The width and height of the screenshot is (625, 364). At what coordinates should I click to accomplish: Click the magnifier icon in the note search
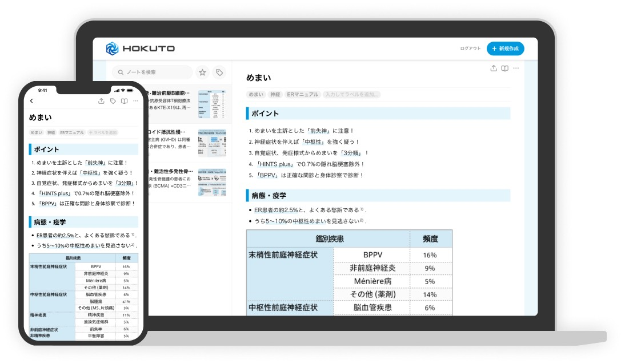[121, 72]
